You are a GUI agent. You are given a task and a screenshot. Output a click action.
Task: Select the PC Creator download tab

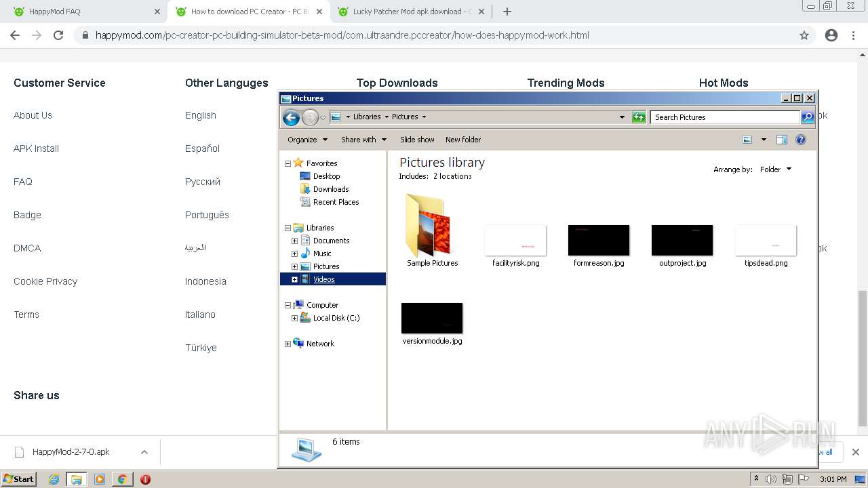248,12
